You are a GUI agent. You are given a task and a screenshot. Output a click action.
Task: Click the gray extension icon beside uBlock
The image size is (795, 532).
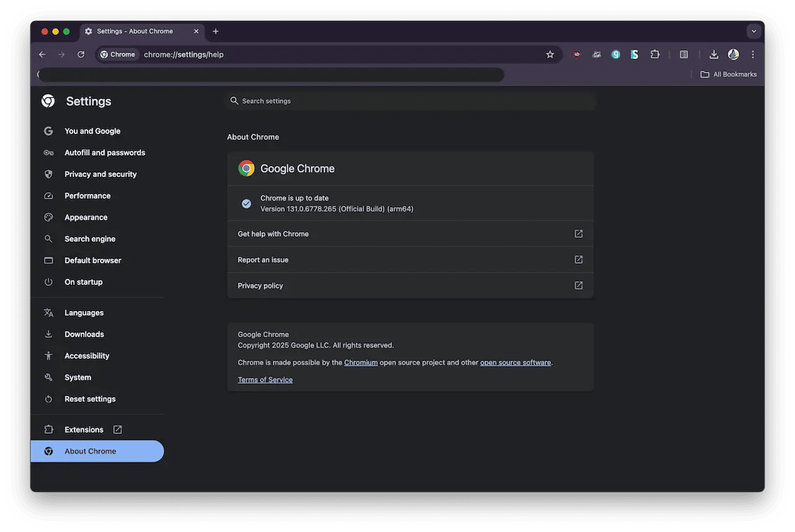click(596, 54)
